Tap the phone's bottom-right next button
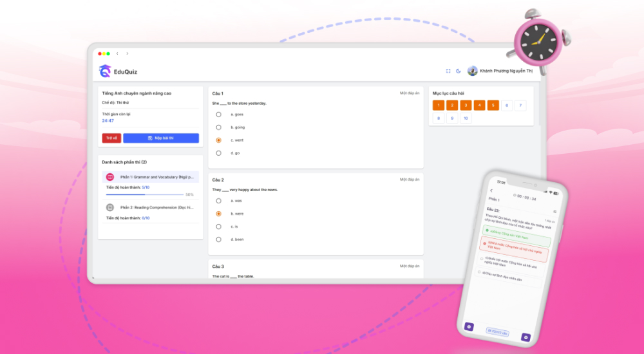 coord(526,337)
